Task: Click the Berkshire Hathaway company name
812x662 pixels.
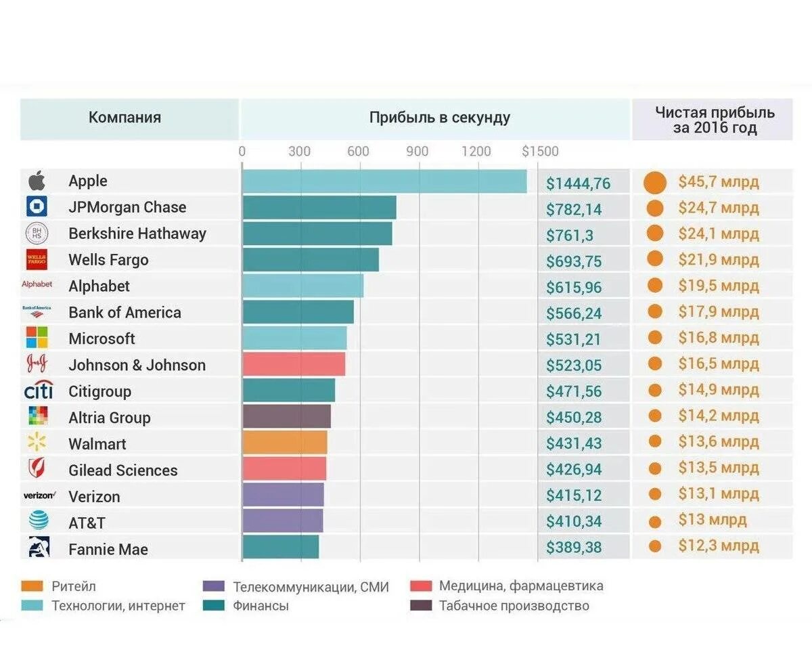Action: click(137, 234)
